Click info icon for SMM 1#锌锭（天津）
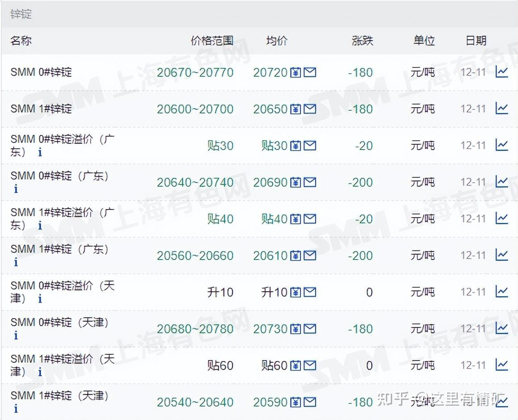This screenshot has height=420, width=518. tap(16, 407)
